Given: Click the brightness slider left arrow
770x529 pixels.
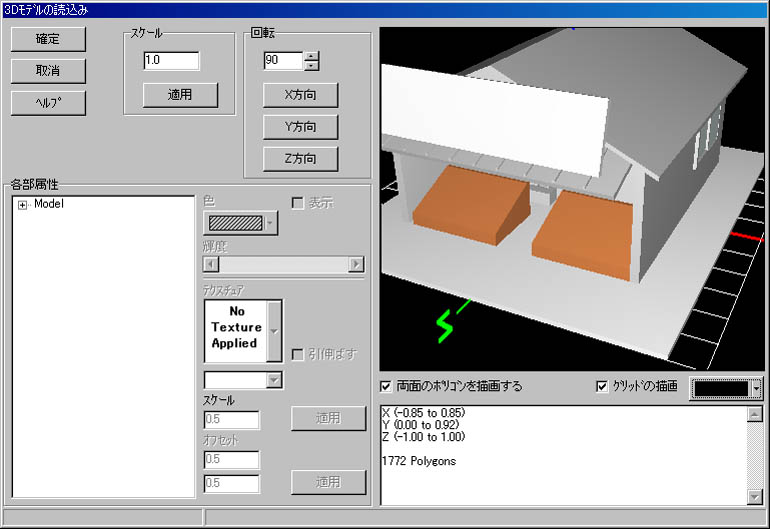Looking at the screenshot, I should (x=211, y=264).
